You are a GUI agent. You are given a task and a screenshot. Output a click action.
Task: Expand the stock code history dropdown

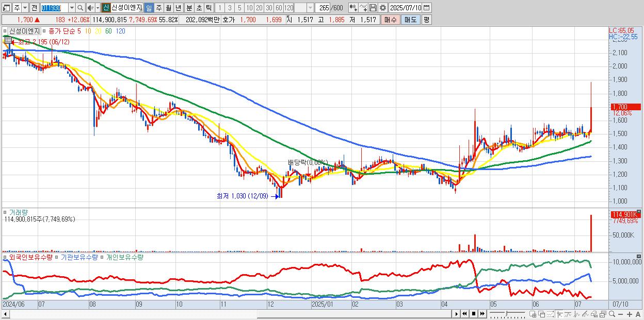click(72, 8)
